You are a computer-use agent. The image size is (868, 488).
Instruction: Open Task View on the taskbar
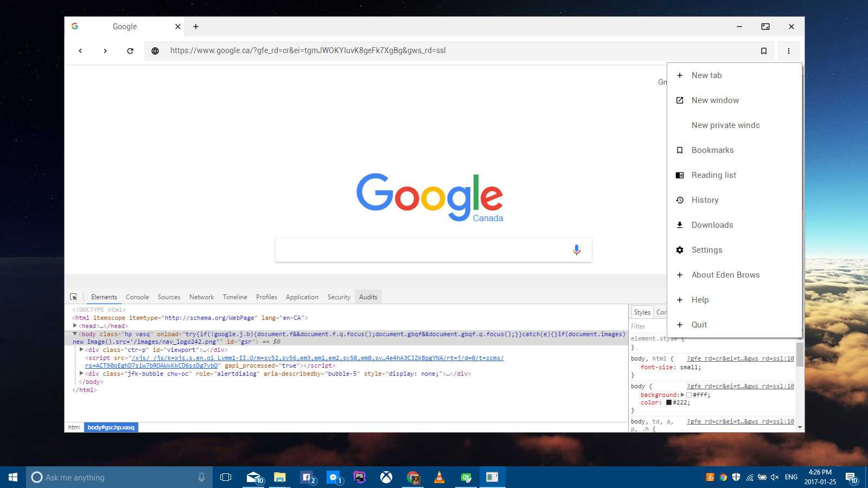tap(226, 477)
